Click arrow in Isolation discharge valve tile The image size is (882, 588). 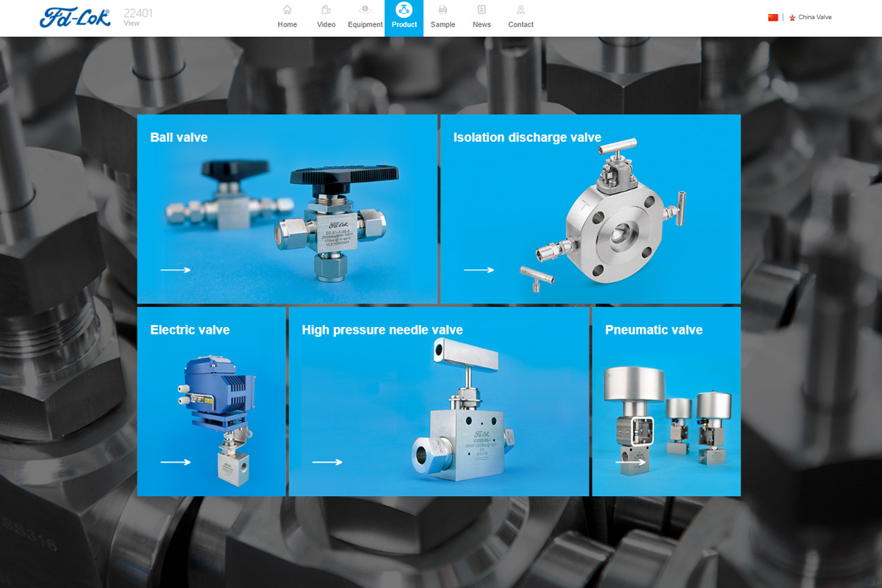point(478,270)
